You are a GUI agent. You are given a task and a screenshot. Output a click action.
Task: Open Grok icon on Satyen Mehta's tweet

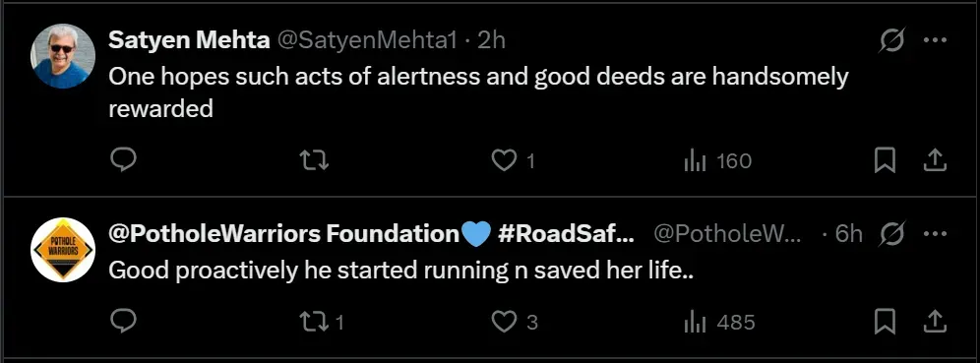coord(891,41)
